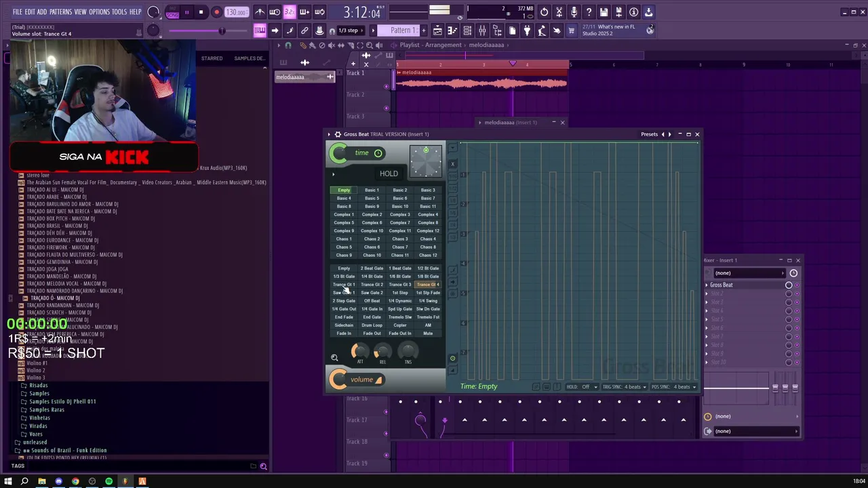The height and width of the screenshot is (488, 868).
Task: Click the HOLD button in Gross Beat
Action: click(389, 174)
